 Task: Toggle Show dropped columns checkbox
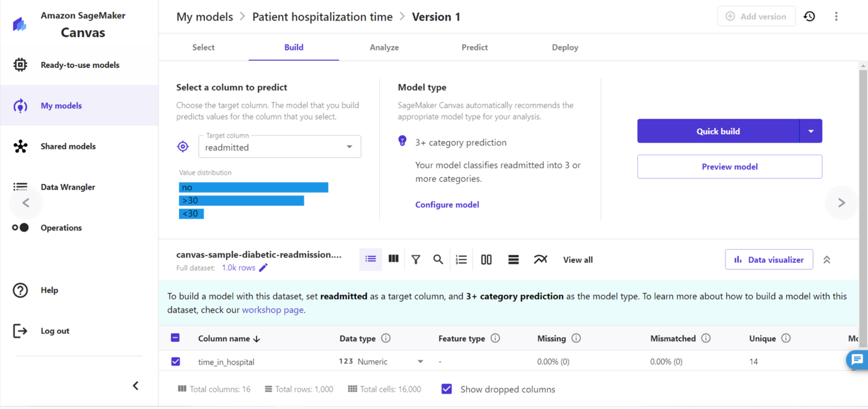coord(447,389)
